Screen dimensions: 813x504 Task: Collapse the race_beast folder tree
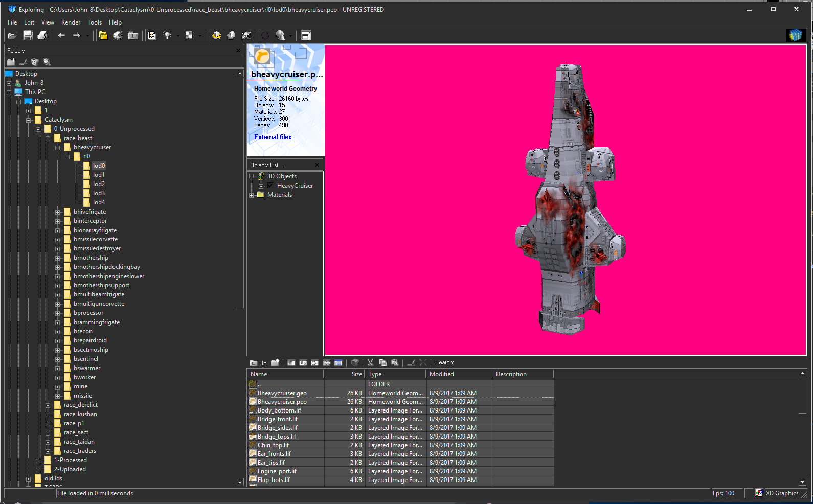coord(48,139)
